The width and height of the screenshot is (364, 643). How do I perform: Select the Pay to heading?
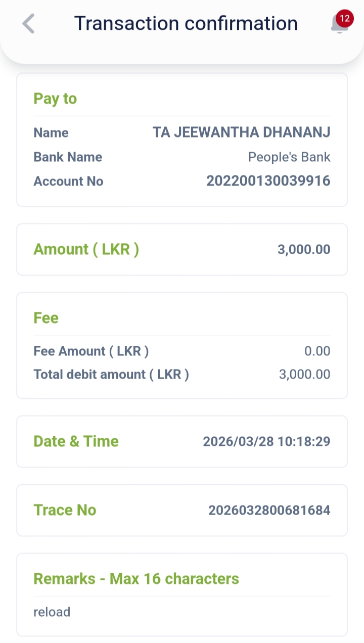(x=55, y=99)
